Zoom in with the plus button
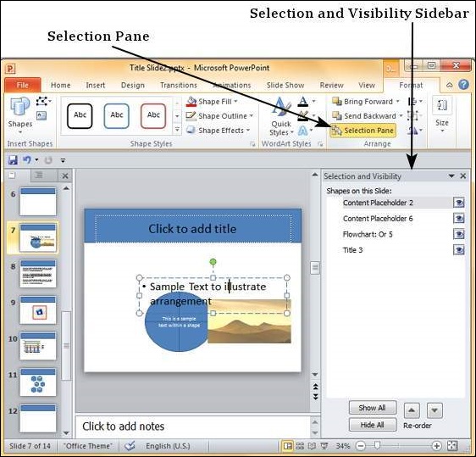476x457 pixels. (436, 446)
